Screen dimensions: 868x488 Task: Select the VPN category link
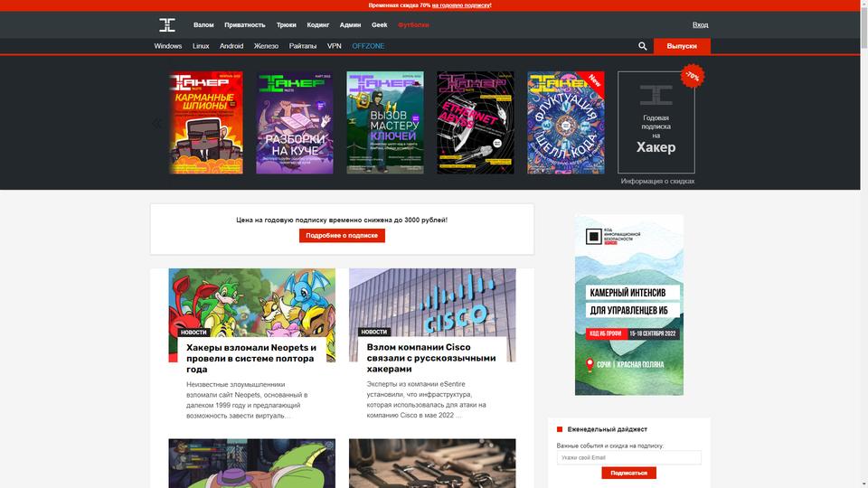click(x=334, y=46)
